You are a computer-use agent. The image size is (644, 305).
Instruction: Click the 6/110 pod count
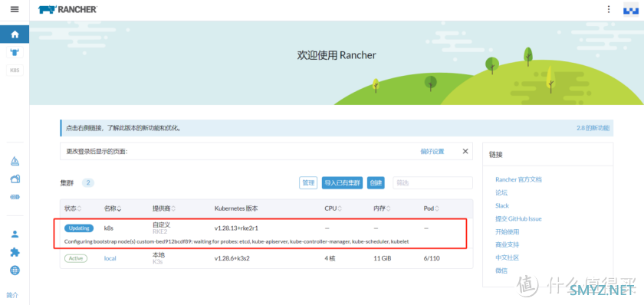click(x=431, y=258)
